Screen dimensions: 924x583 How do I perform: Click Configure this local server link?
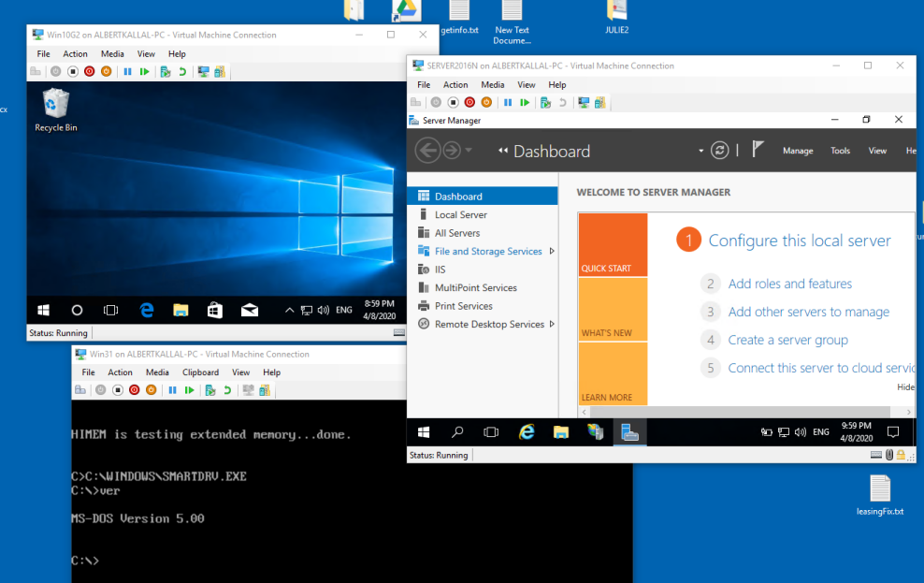point(799,240)
